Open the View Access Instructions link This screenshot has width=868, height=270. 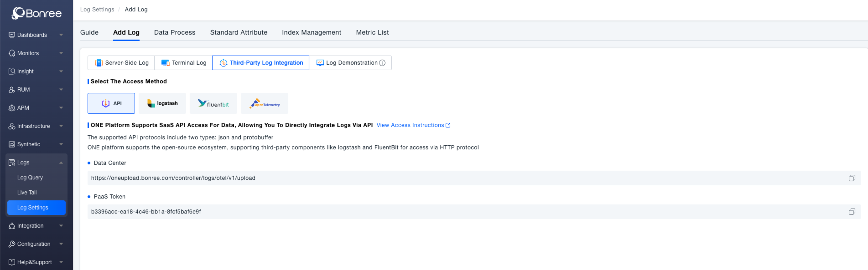413,125
